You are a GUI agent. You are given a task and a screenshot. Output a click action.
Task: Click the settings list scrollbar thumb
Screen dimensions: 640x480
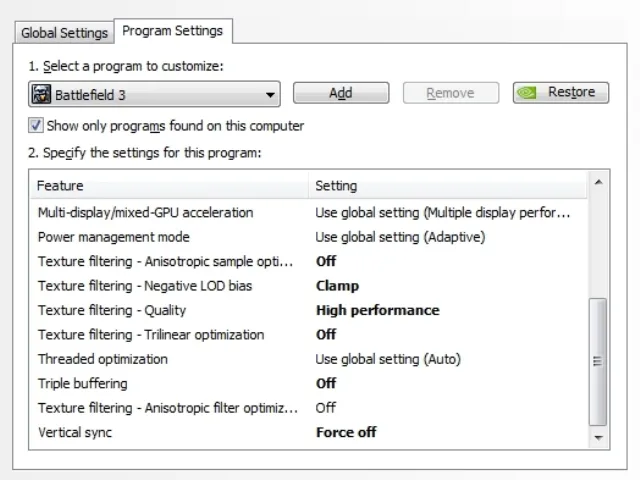tap(598, 362)
